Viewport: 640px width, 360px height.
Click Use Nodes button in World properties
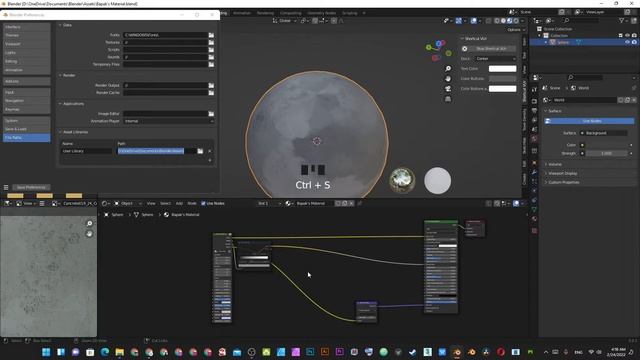[589, 121]
